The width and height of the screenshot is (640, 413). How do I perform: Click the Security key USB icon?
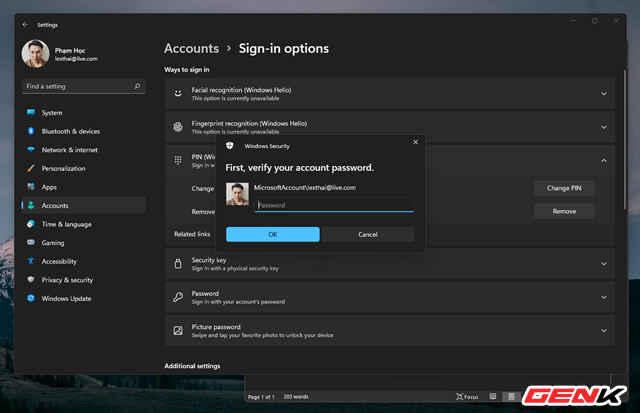click(x=178, y=264)
